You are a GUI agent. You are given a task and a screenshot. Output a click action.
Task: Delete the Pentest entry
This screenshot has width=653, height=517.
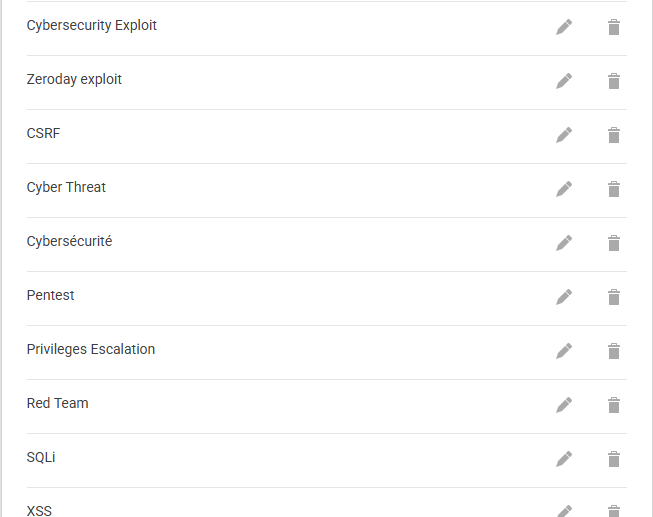[614, 297]
